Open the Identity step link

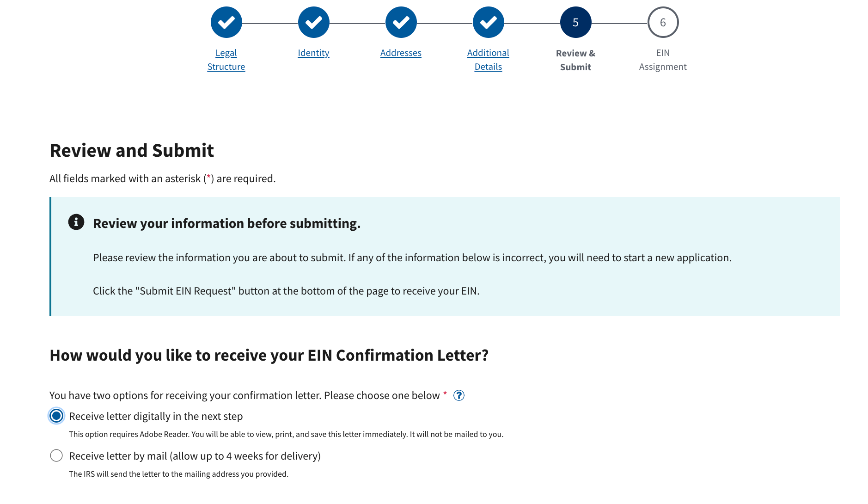click(x=313, y=53)
